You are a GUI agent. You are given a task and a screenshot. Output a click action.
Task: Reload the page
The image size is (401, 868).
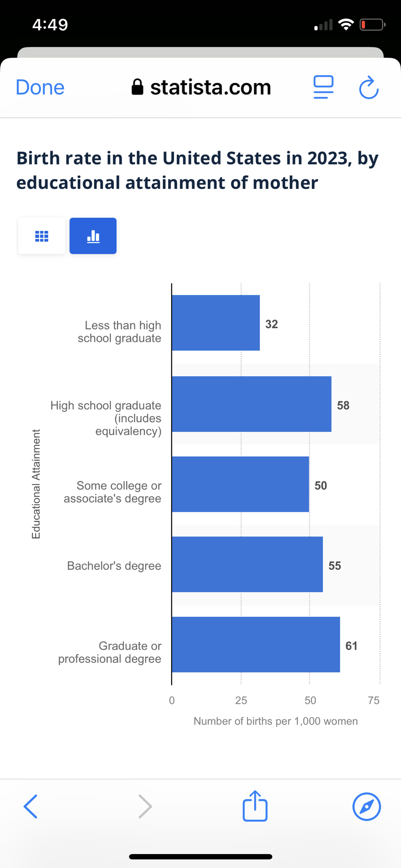click(369, 88)
